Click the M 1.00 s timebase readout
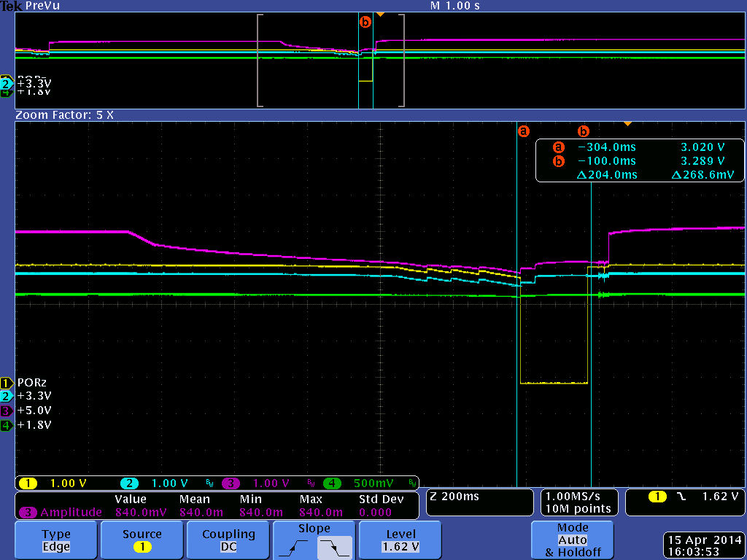 [x=455, y=6]
